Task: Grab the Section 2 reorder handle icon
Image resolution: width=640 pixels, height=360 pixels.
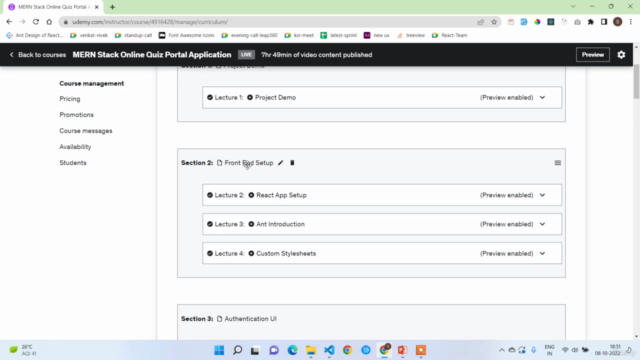Action: [x=558, y=163]
